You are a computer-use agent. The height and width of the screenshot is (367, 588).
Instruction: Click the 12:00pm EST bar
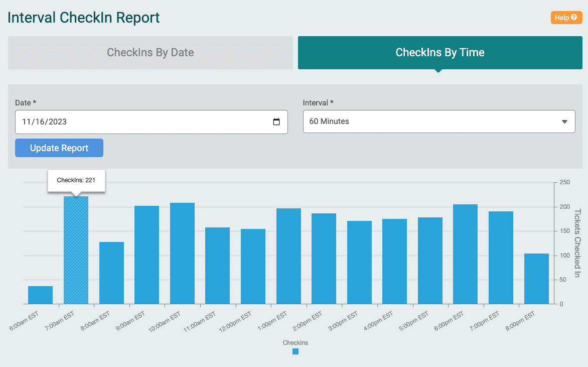253,266
